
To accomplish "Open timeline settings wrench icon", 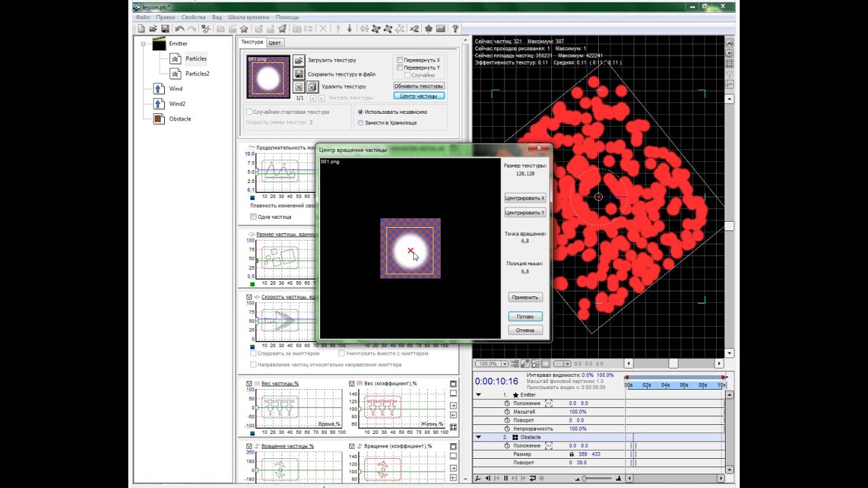I will point(478,479).
